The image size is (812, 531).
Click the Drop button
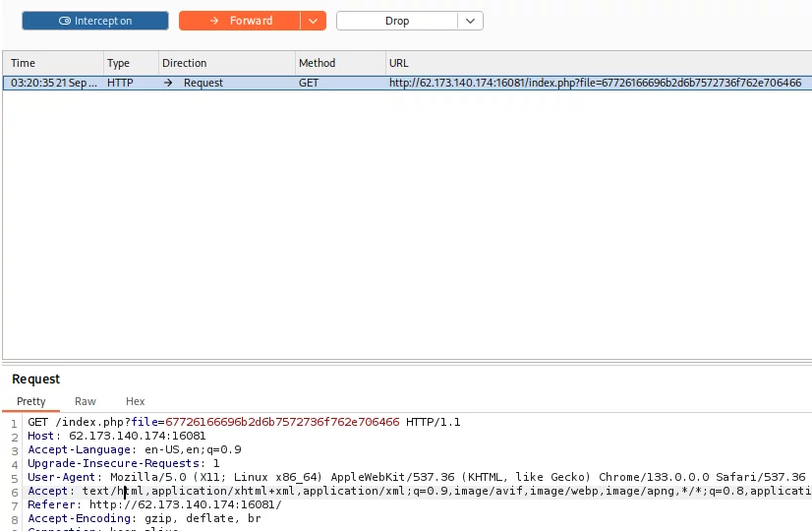pyautogui.click(x=397, y=21)
